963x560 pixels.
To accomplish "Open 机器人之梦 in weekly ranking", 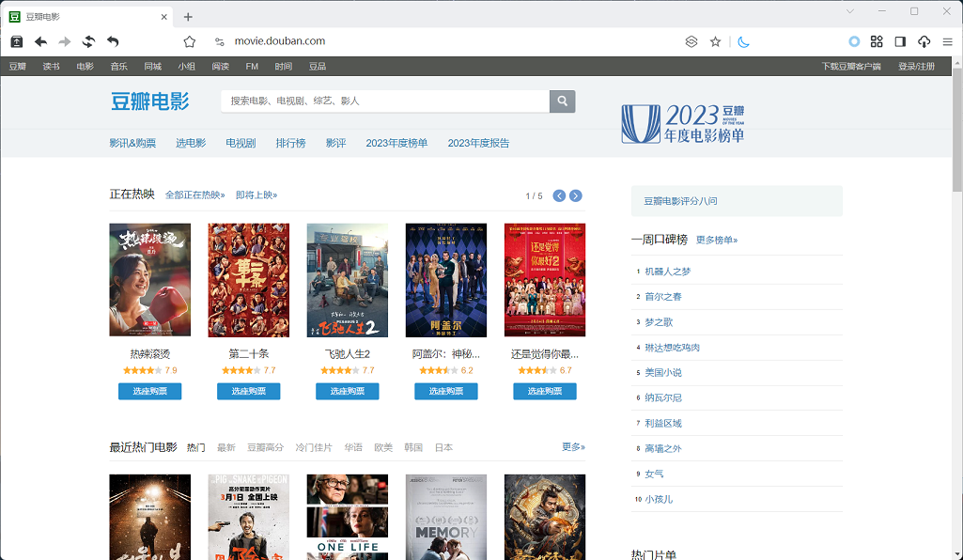I will pos(668,272).
